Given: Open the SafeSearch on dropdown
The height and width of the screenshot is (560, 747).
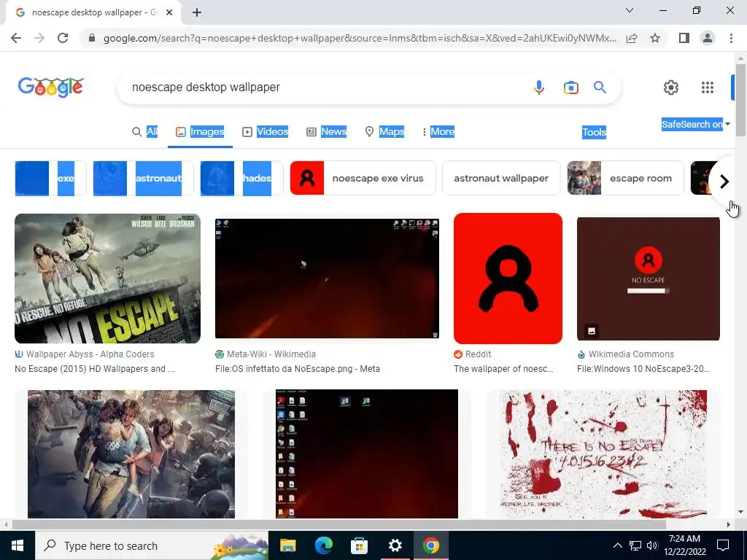Looking at the screenshot, I should pos(695,124).
